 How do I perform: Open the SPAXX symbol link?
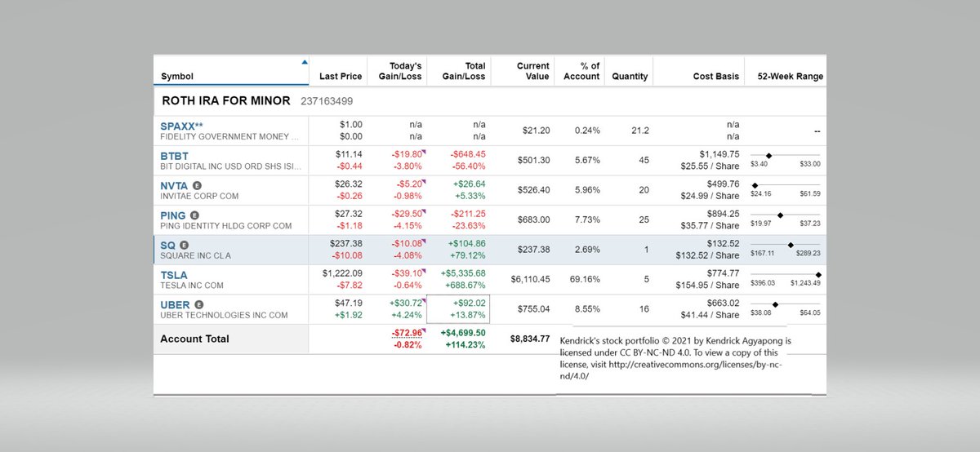coord(181,126)
